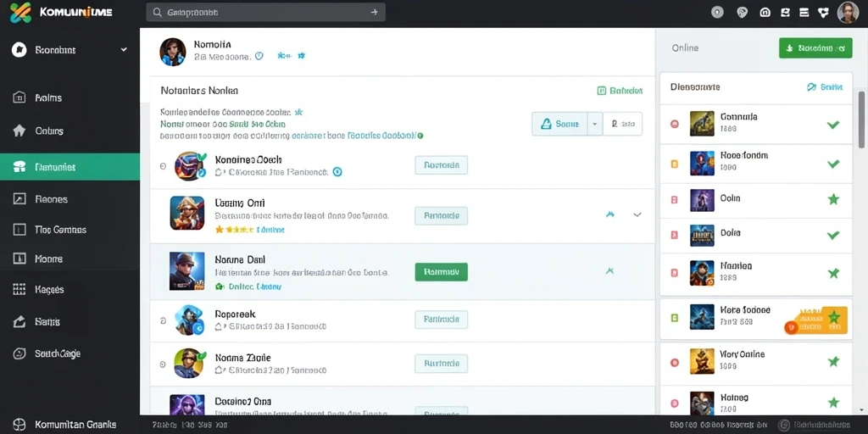Click the right panel vertical scrollbar thumb
This screenshot has height=434, width=868.
click(x=862, y=119)
